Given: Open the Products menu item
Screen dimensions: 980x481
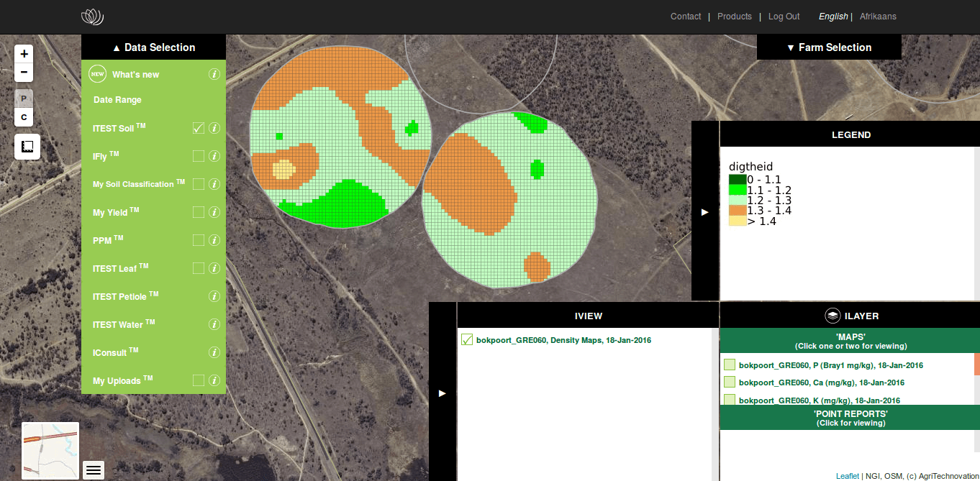Looking at the screenshot, I should (x=734, y=16).
